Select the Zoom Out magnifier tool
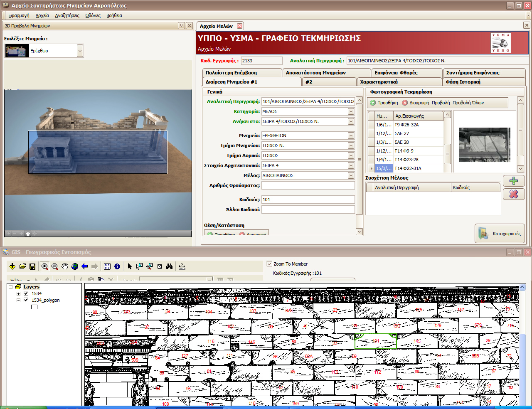 pyautogui.click(x=54, y=266)
